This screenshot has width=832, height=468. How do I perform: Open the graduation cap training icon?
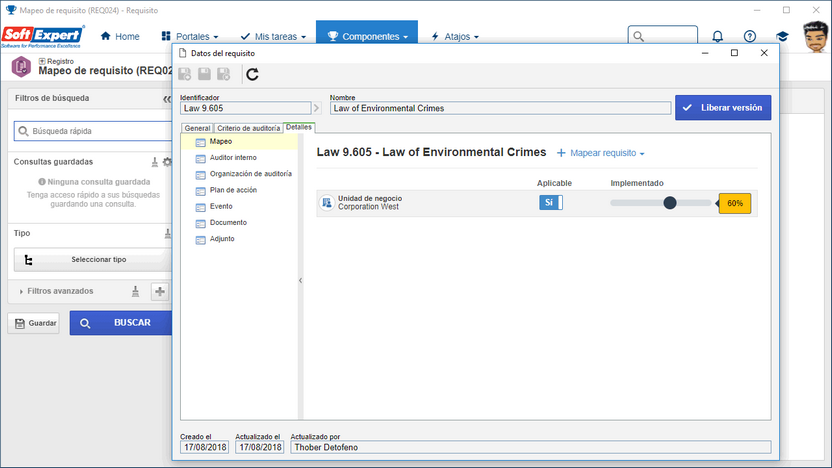pyautogui.click(x=782, y=36)
